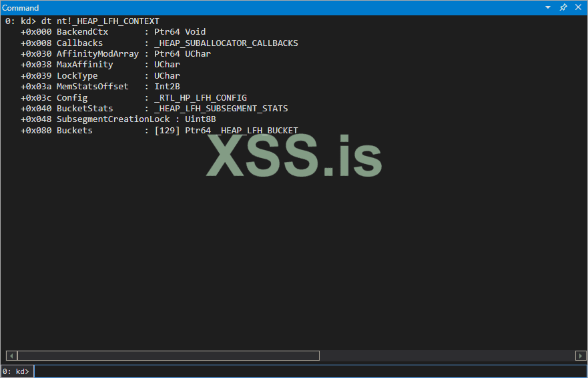
Task: Select the 'LockType' field name
Action: (x=77, y=76)
